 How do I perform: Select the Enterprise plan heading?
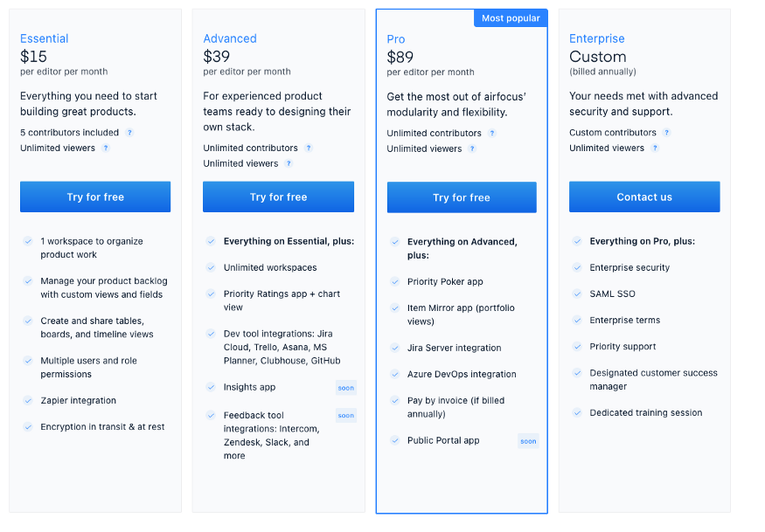pos(596,38)
